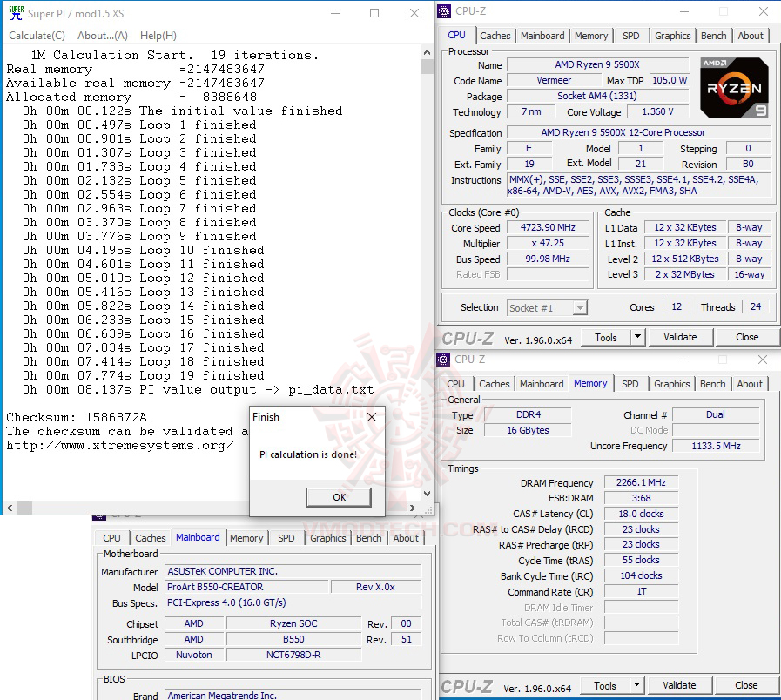Click OK in the PI calculation finish dialog

339,497
